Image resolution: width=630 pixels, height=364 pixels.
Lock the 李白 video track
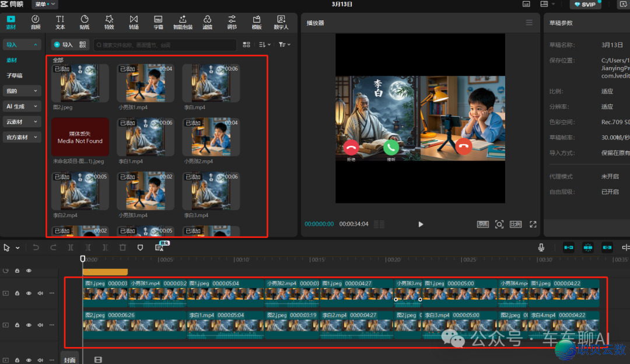pos(17,325)
